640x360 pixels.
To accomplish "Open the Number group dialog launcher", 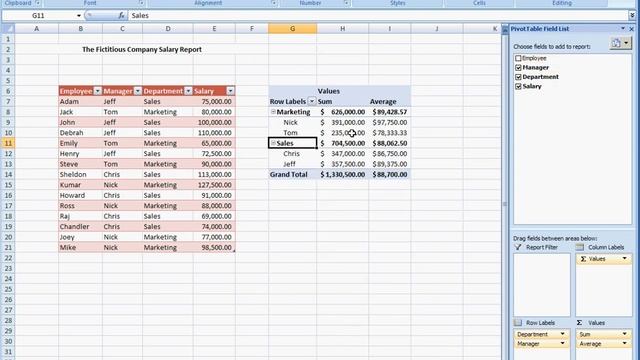I will [x=346, y=3].
